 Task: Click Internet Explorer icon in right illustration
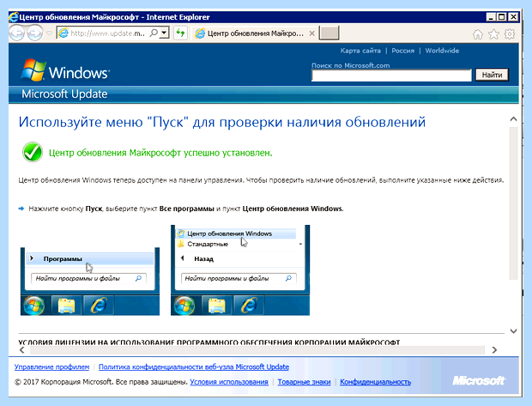(x=249, y=305)
